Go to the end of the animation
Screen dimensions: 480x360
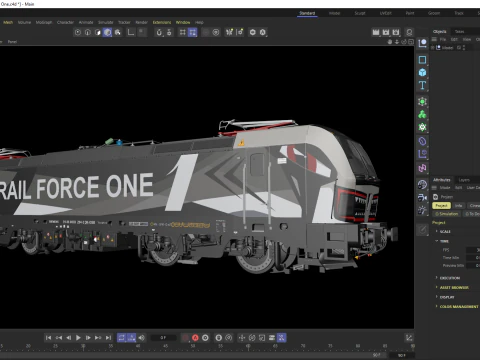tap(108, 338)
